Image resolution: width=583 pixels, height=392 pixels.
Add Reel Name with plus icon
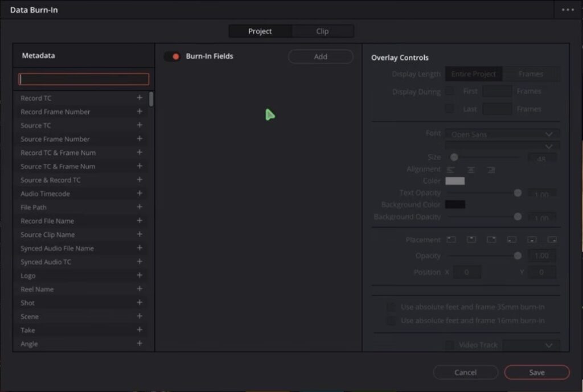click(x=139, y=288)
